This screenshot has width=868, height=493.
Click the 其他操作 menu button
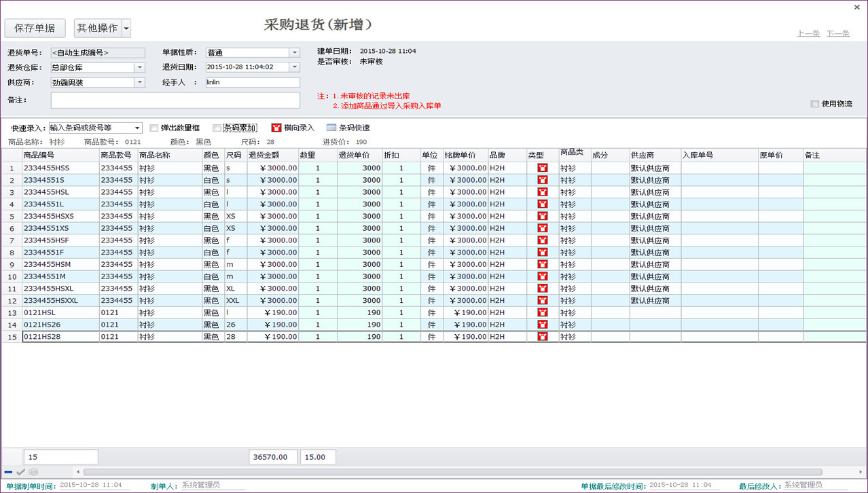[x=97, y=29]
